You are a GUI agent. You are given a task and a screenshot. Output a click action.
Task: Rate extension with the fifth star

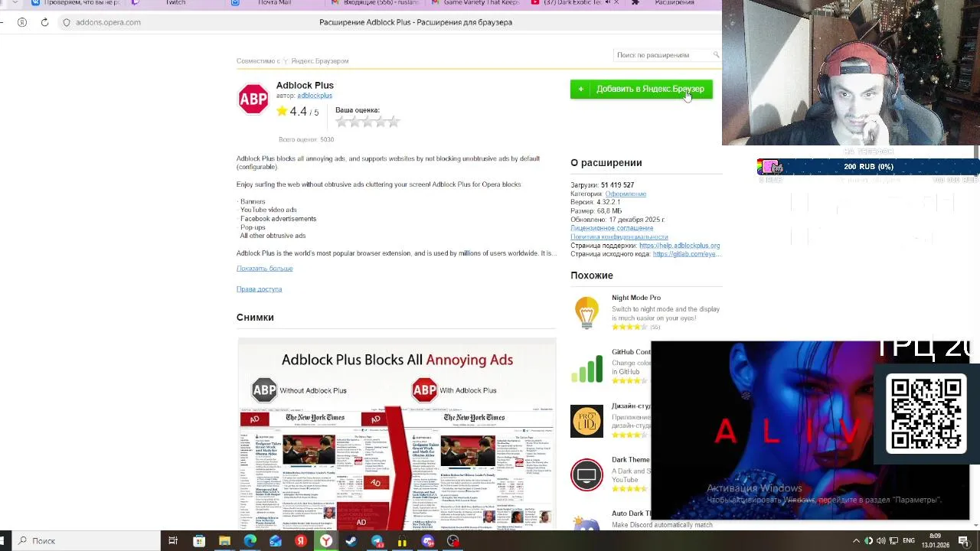[394, 122]
